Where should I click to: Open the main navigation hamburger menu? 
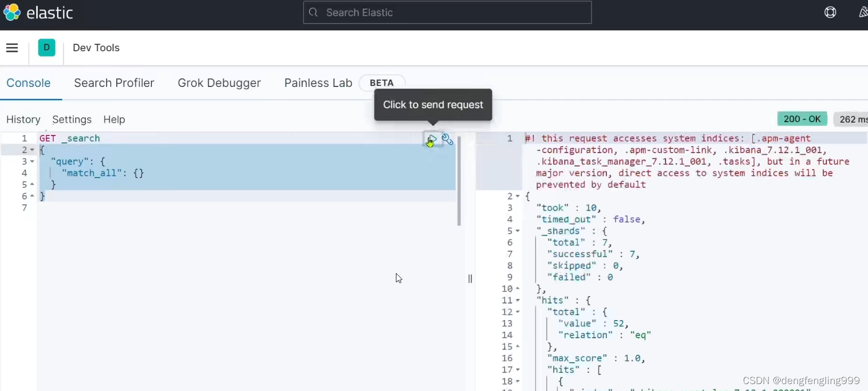tap(12, 48)
